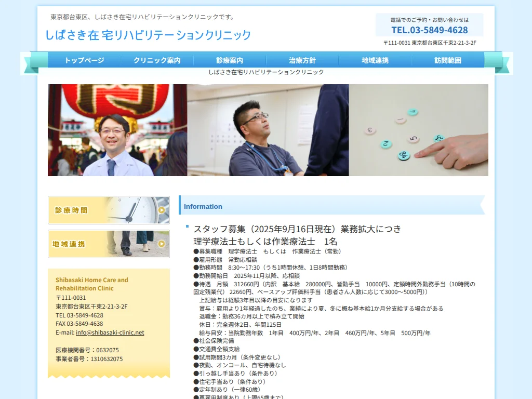Click the ●勤務時間 8:30～17:30 line
The width and height of the screenshot is (532, 399).
(271, 268)
